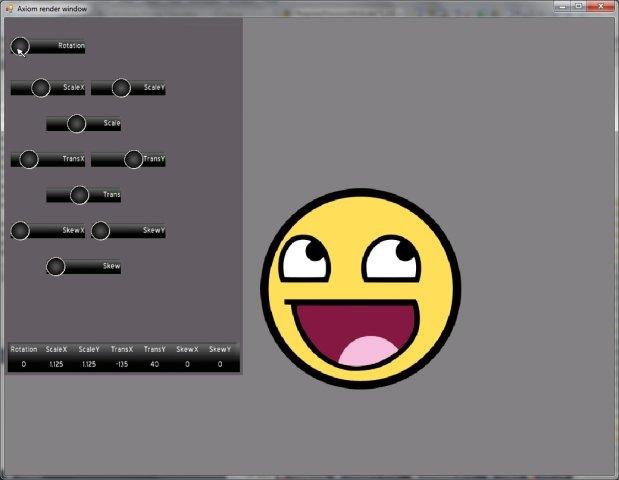Click the 'Axiom render window' title text
Viewport: 619px width, 480px height.
(x=52, y=9)
